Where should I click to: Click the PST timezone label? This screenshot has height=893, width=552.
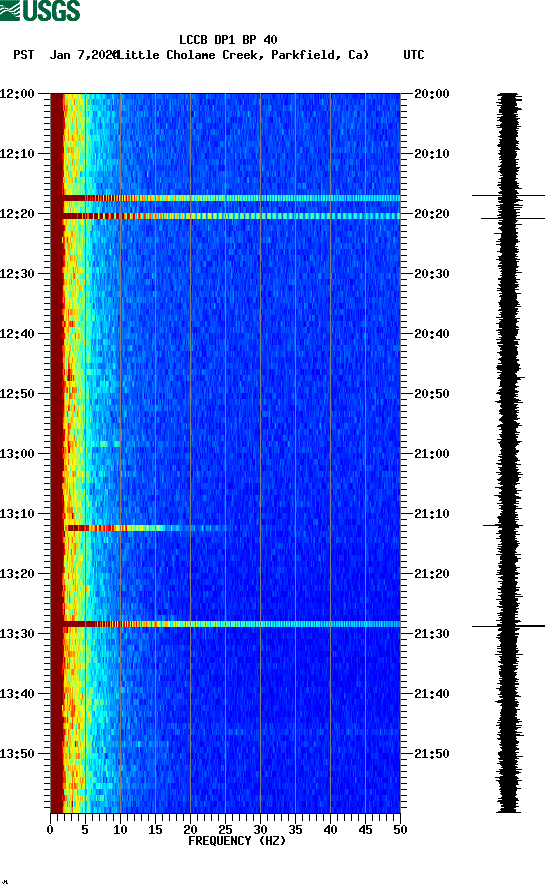click(x=23, y=55)
